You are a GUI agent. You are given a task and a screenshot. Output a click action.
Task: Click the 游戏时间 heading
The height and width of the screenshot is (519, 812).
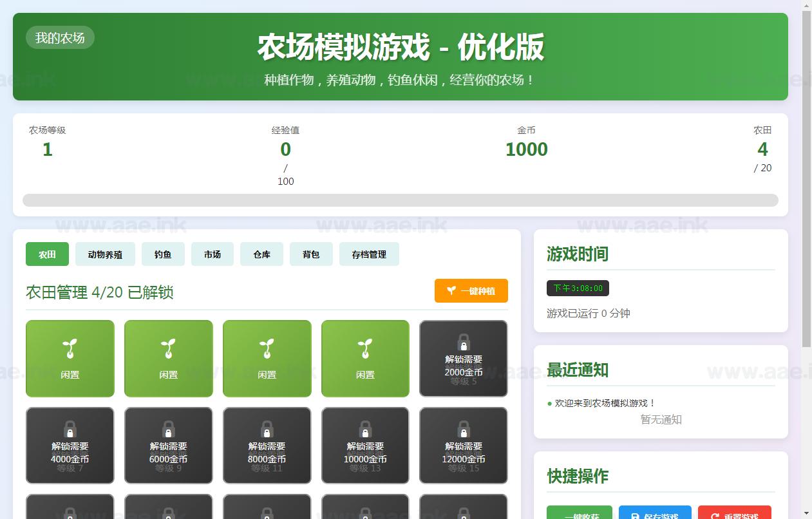[578, 254]
